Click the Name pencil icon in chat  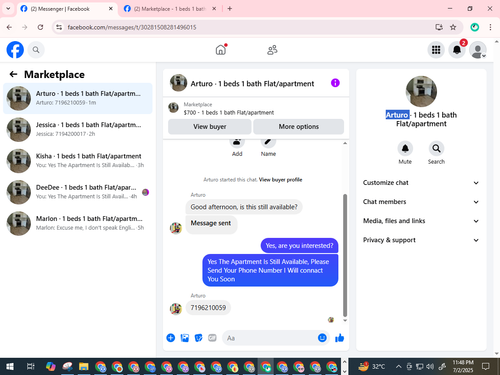point(268,143)
